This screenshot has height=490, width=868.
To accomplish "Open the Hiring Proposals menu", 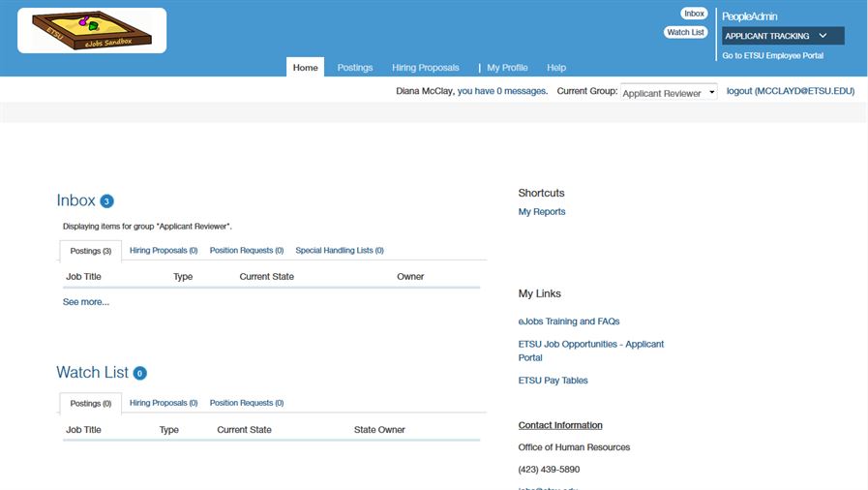I will 425,68.
